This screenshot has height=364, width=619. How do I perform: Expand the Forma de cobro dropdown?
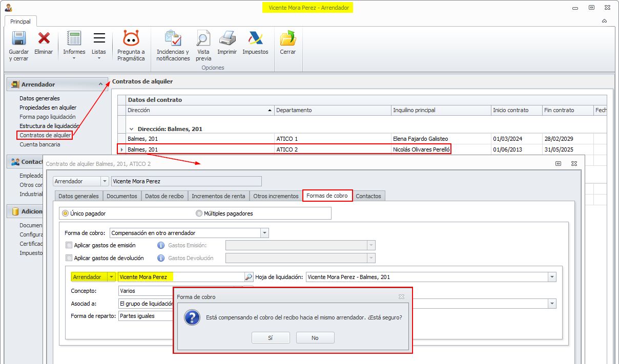(264, 233)
